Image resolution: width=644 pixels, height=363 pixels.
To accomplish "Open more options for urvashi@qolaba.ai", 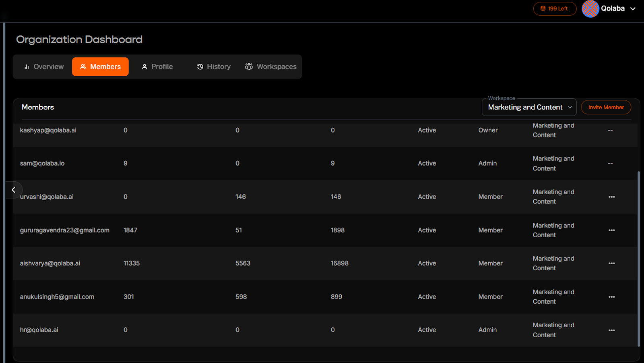I will (611, 197).
